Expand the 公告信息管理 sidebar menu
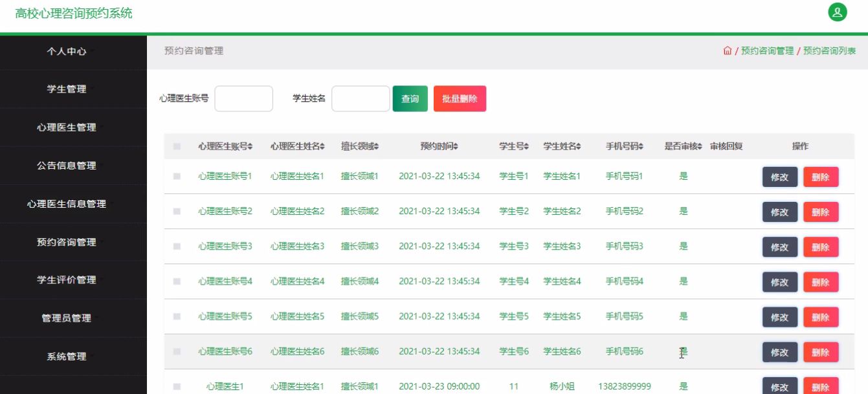The height and width of the screenshot is (394, 868). pos(73,166)
